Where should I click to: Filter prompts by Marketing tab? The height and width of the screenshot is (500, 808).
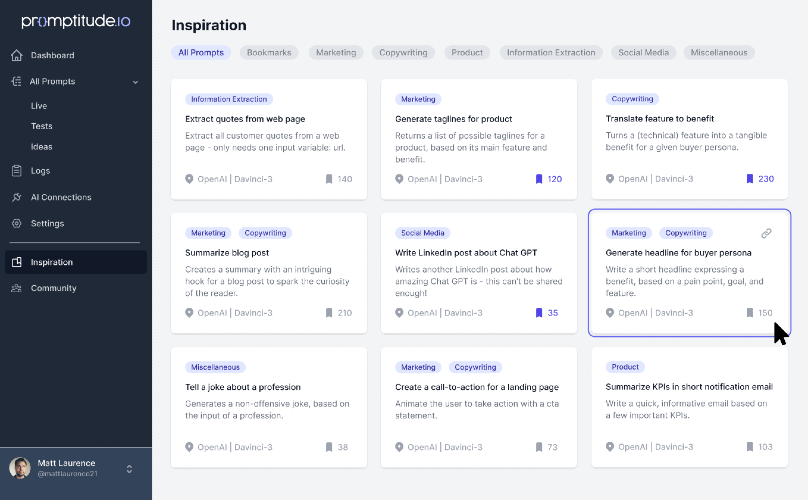pos(336,53)
